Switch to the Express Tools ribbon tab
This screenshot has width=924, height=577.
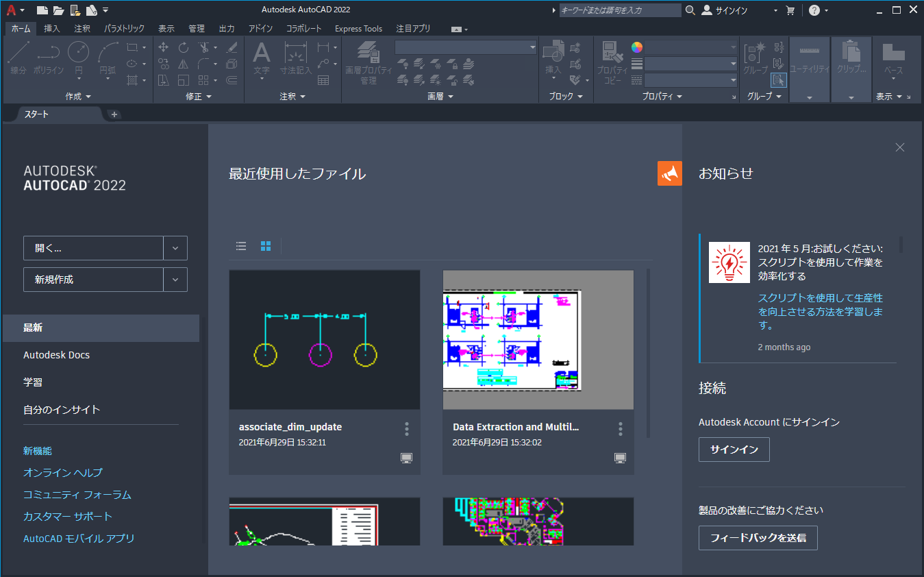(x=359, y=29)
